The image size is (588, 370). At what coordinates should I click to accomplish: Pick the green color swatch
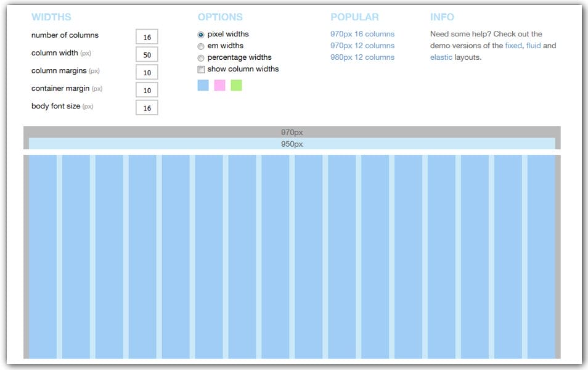pyautogui.click(x=236, y=86)
